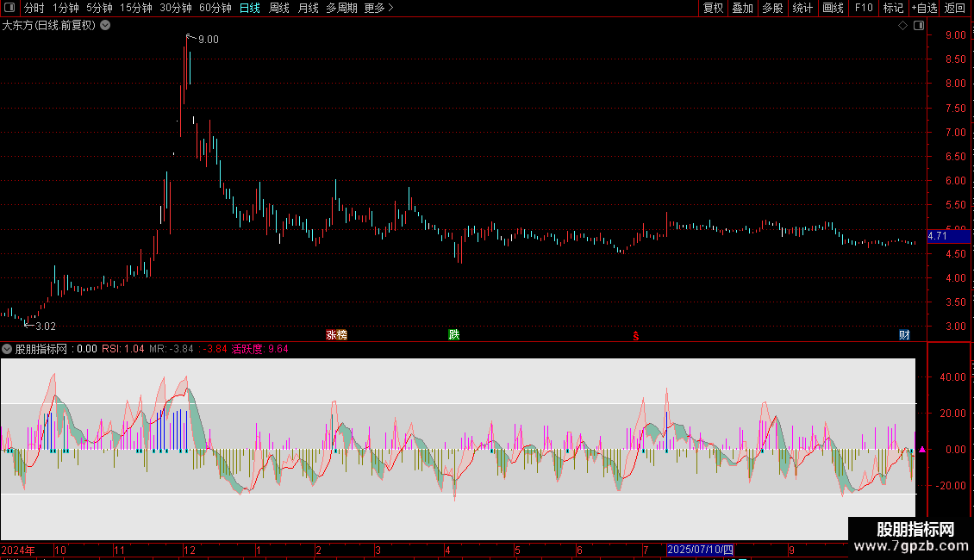The width and height of the screenshot is (974, 560).
Task: Add stock with +自选 button
Action: coord(923,8)
